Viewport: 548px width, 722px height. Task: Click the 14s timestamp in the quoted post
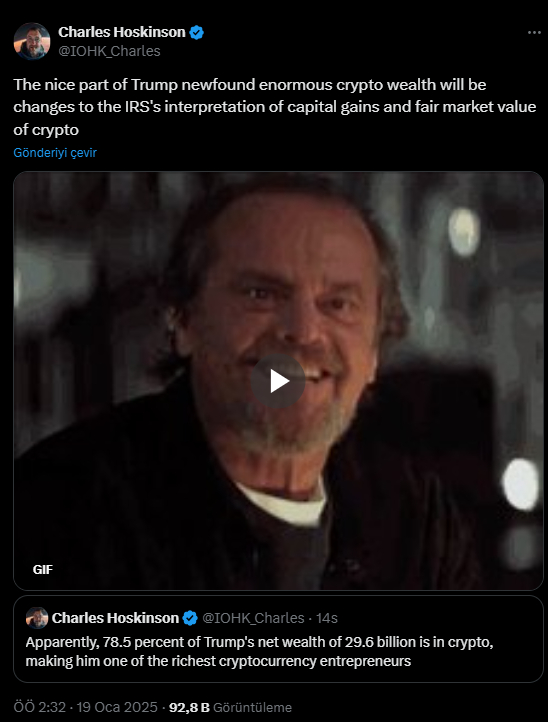(327, 618)
